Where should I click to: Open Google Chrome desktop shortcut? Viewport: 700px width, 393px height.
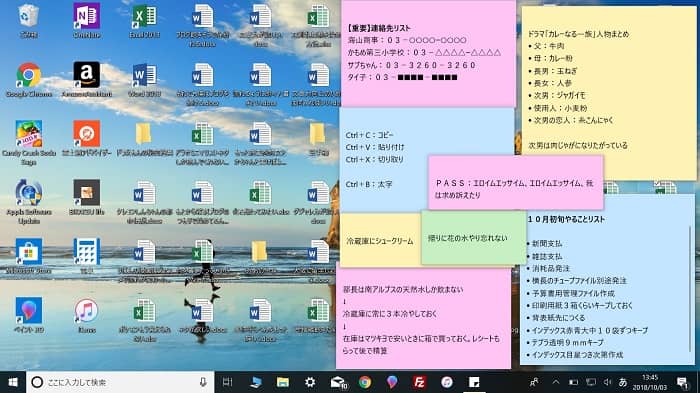[x=29, y=80]
